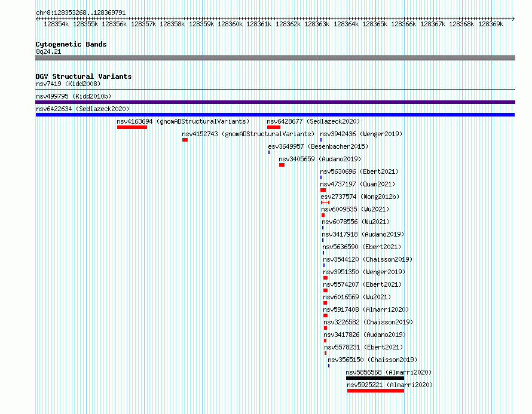
Task: Open nsv4152743 (gnomADStructuralVariants) label
Action: pyautogui.click(x=248, y=134)
